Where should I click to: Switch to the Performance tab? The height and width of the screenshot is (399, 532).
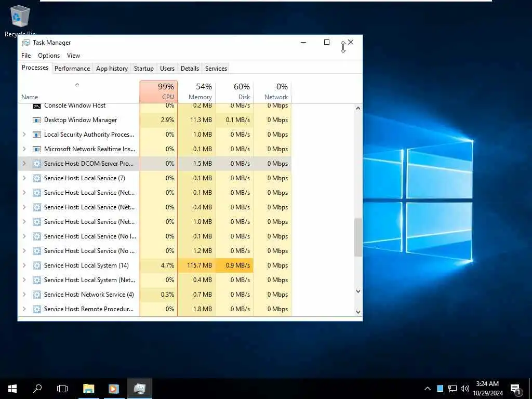click(x=72, y=69)
